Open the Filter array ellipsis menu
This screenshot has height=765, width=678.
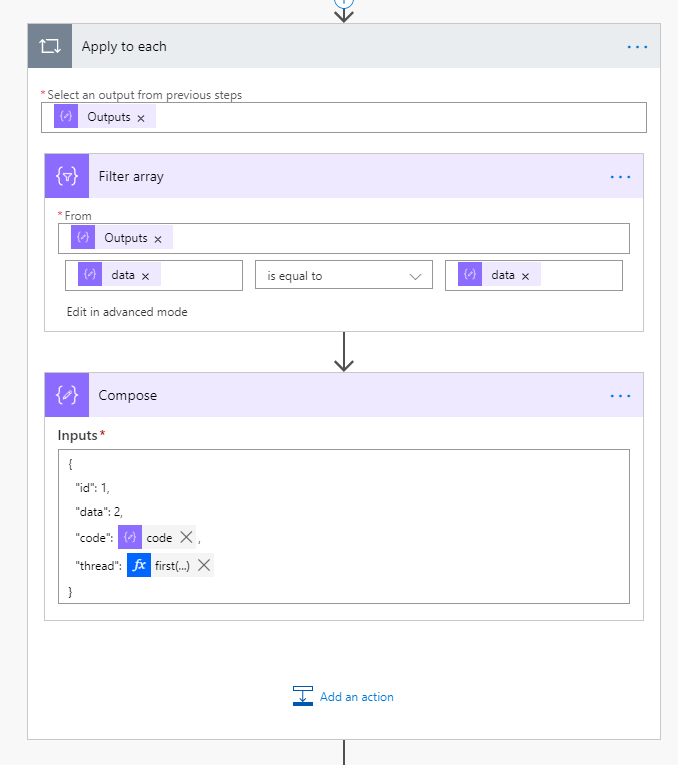coord(620,177)
